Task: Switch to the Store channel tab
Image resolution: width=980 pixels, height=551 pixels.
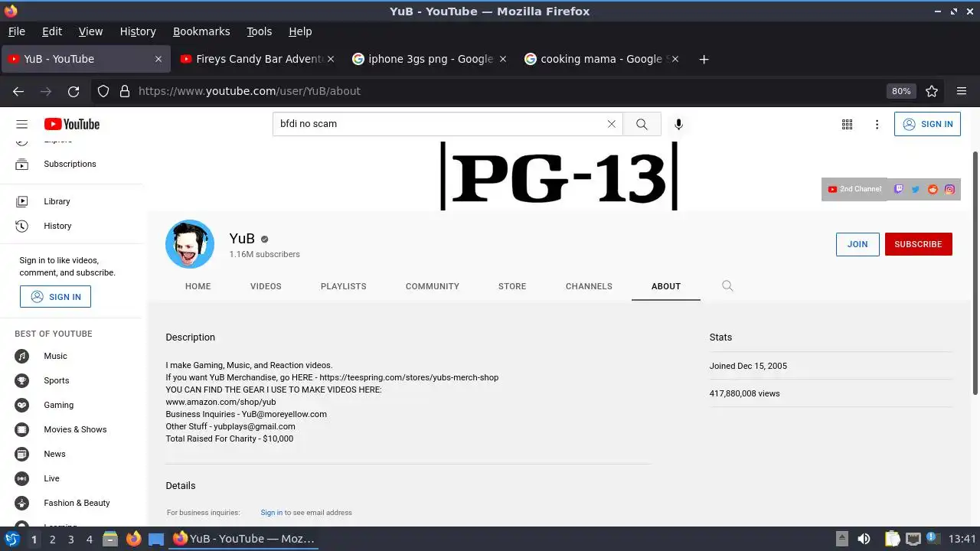Action: click(x=512, y=286)
